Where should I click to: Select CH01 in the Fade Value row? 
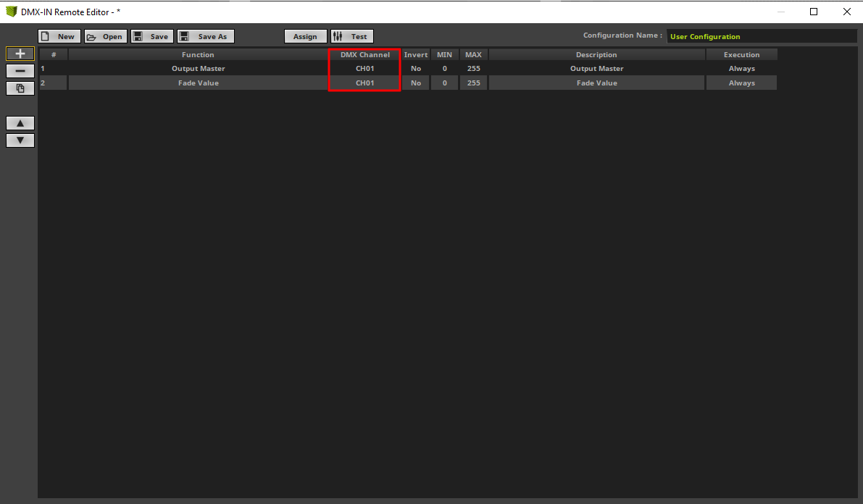pos(365,83)
